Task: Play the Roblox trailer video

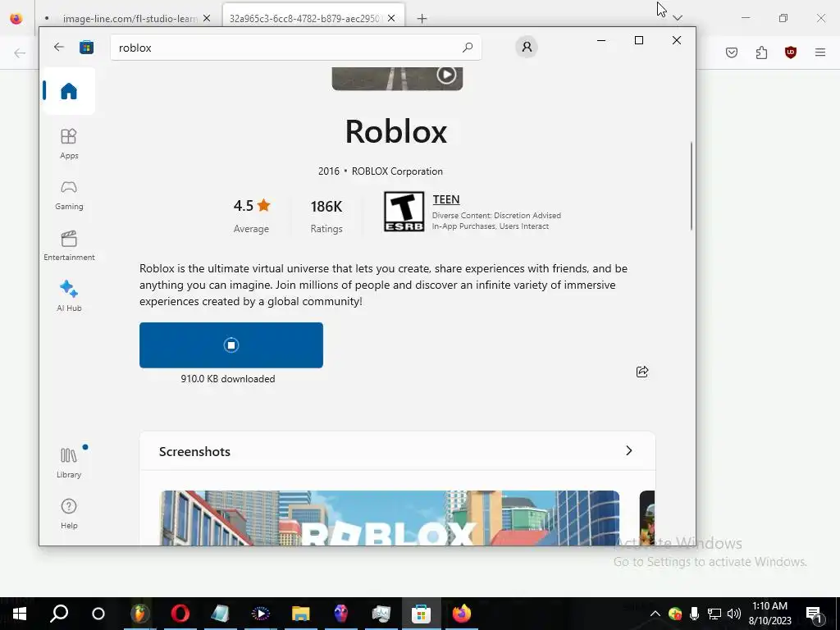Action: click(x=446, y=75)
